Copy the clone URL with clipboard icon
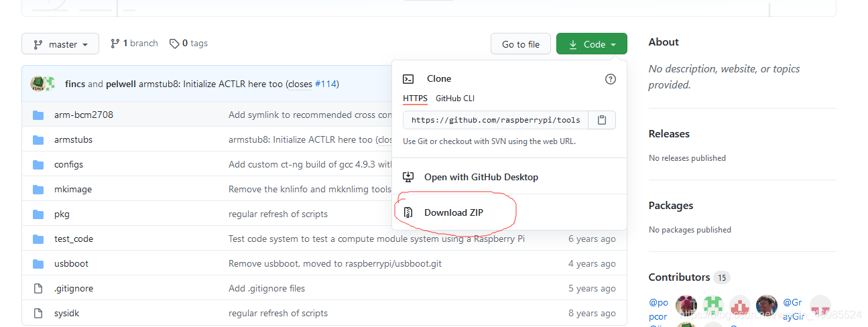868x327 pixels. [x=602, y=120]
